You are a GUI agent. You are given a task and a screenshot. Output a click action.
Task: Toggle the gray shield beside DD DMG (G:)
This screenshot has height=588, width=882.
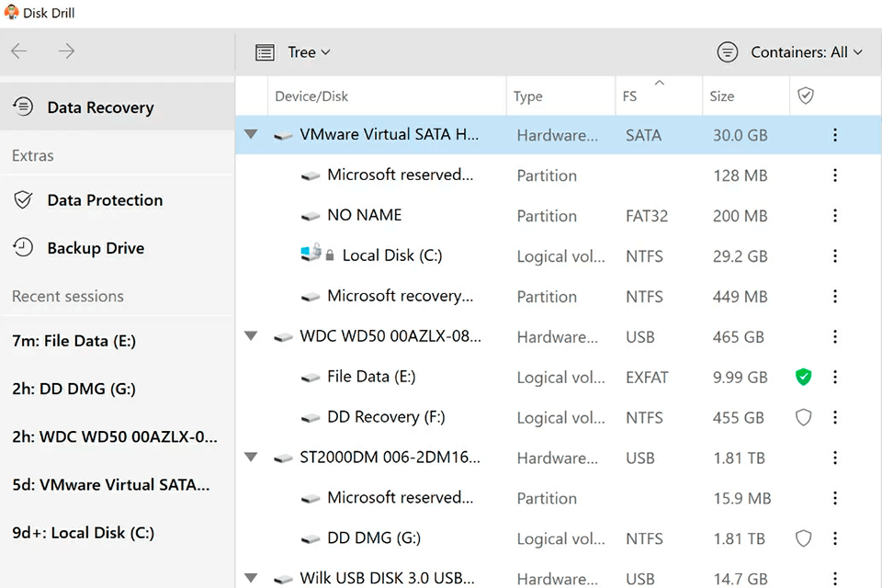point(804,538)
